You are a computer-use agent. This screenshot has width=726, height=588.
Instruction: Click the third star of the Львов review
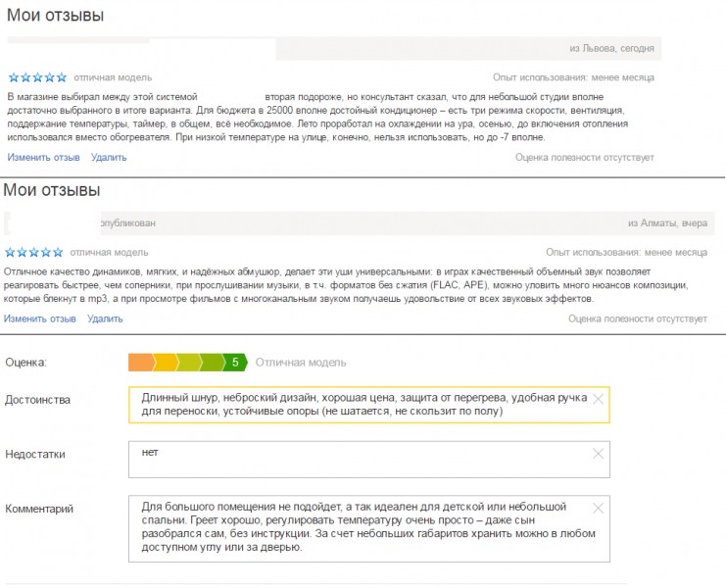tap(37, 77)
